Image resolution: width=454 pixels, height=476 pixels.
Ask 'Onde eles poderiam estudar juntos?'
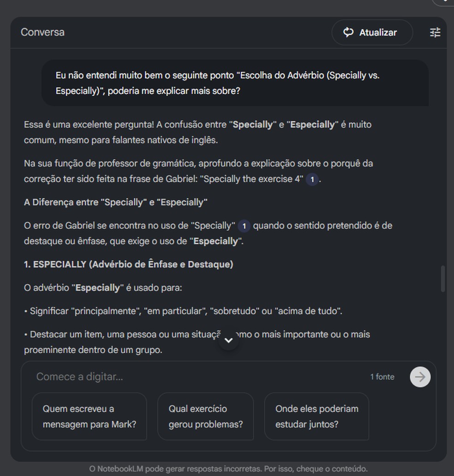[x=317, y=416]
